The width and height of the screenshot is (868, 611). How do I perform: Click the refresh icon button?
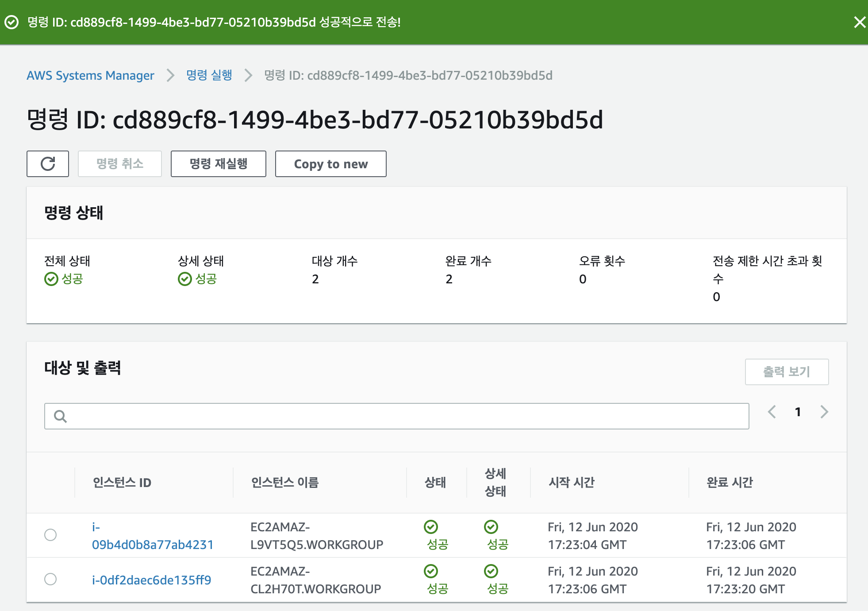click(48, 164)
